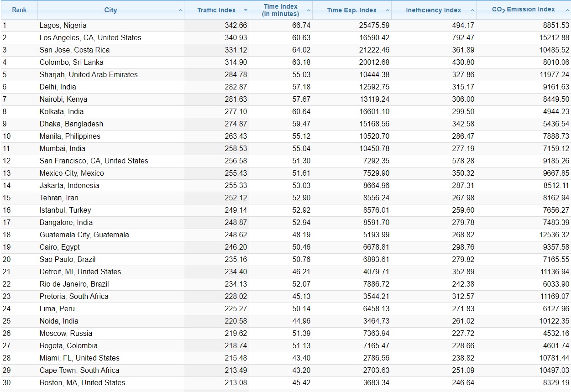Select Miami time exp. value 2786.56

click(x=376, y=358)
